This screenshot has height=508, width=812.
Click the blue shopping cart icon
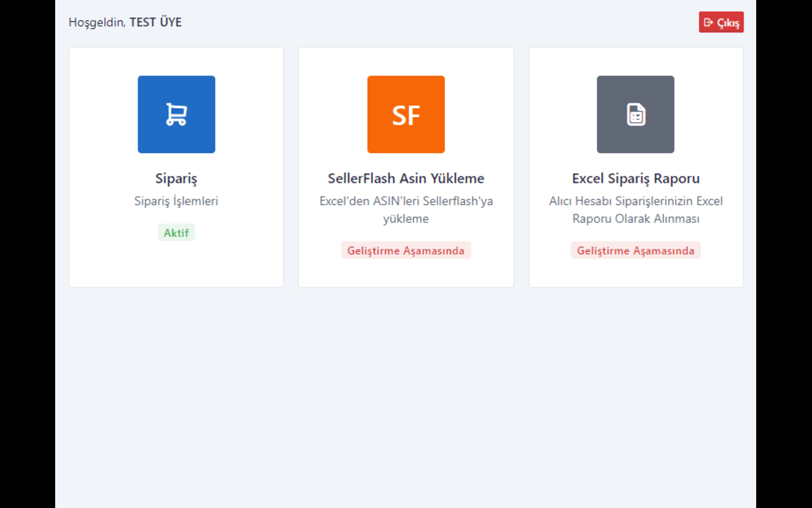[x=176, y=114]
